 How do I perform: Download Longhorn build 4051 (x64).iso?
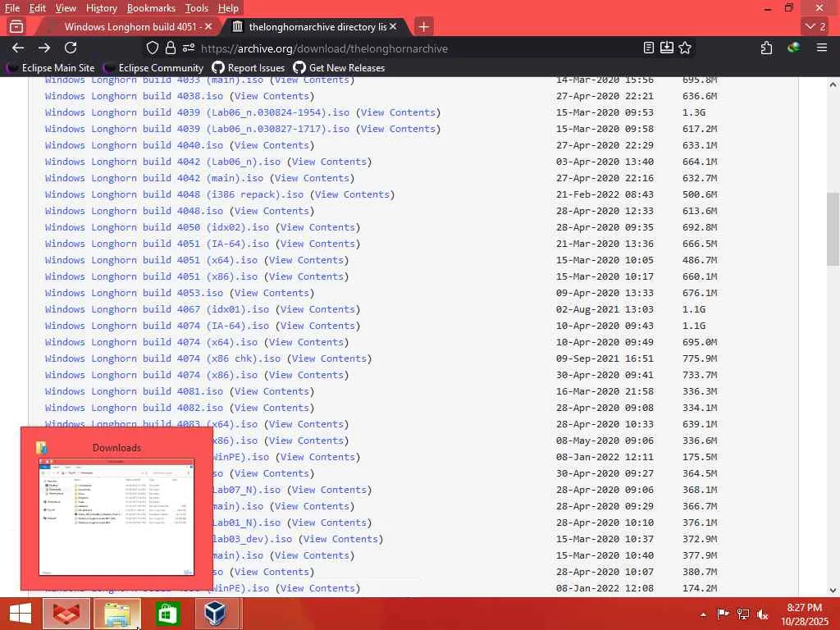[151, 260]
